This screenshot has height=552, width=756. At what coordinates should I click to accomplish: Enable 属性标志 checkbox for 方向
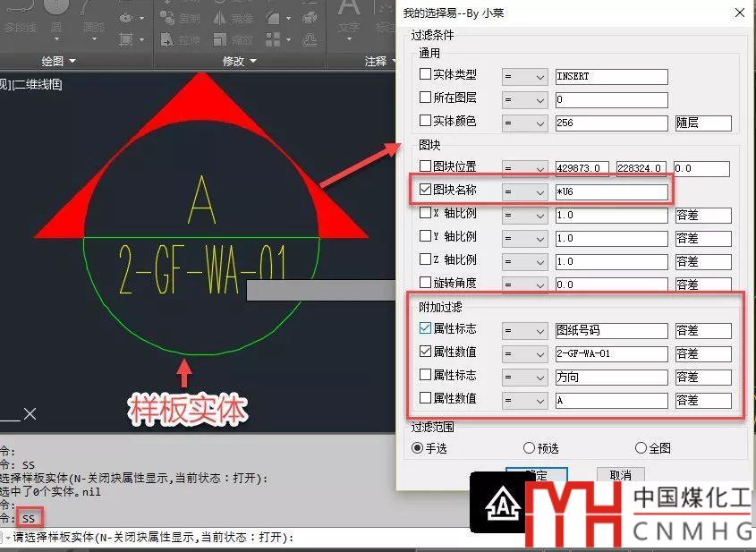pos(425,375)
